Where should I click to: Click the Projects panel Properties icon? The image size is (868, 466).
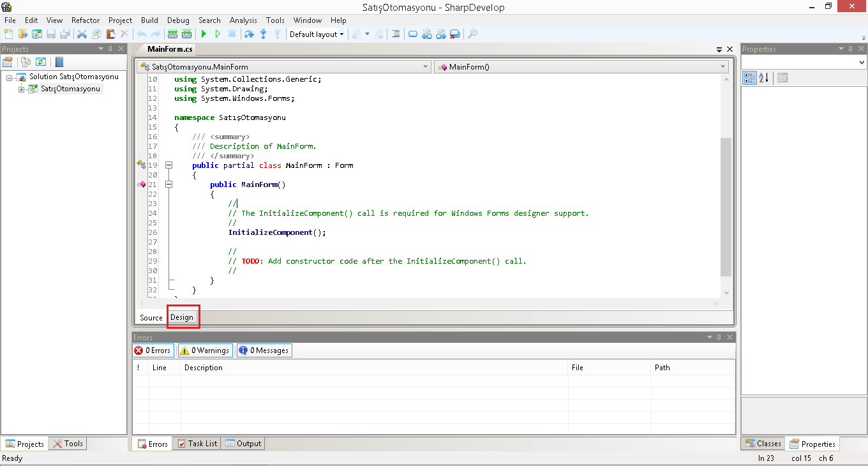click(8, 62)
